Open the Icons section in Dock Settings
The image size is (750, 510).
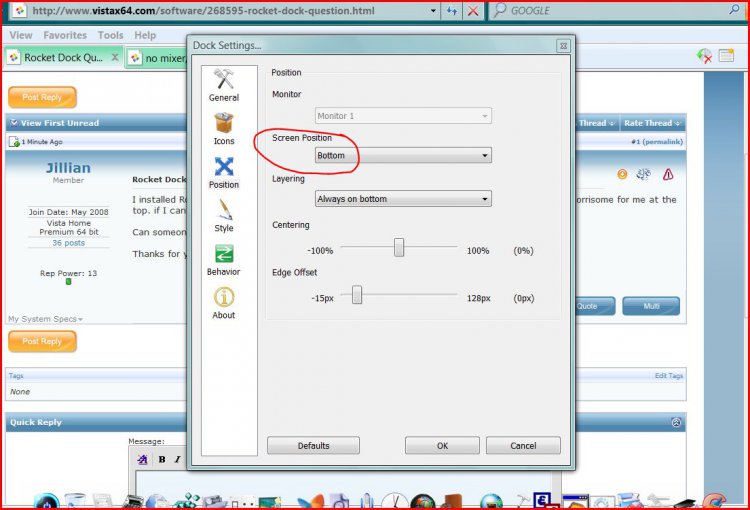point(223,129)
